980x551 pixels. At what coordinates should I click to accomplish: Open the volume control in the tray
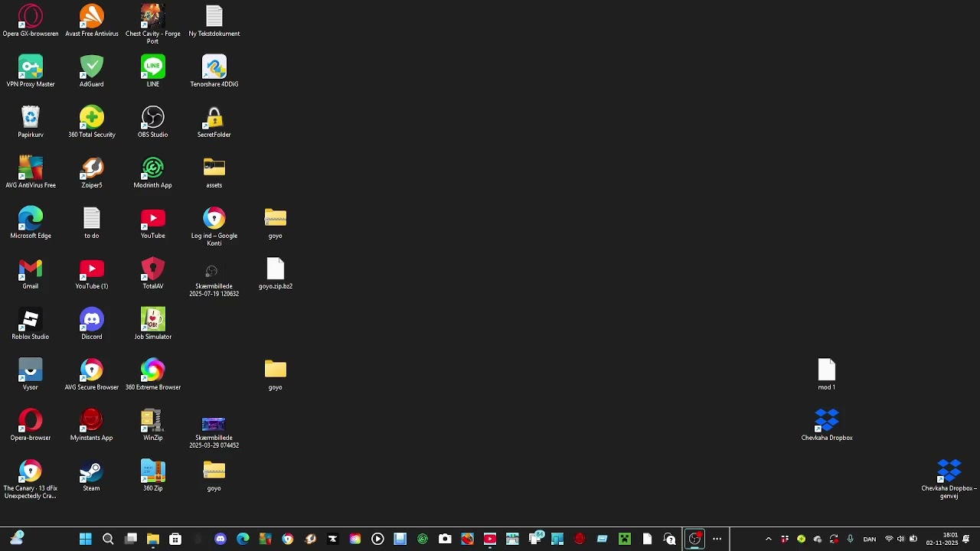click(900, 540)
